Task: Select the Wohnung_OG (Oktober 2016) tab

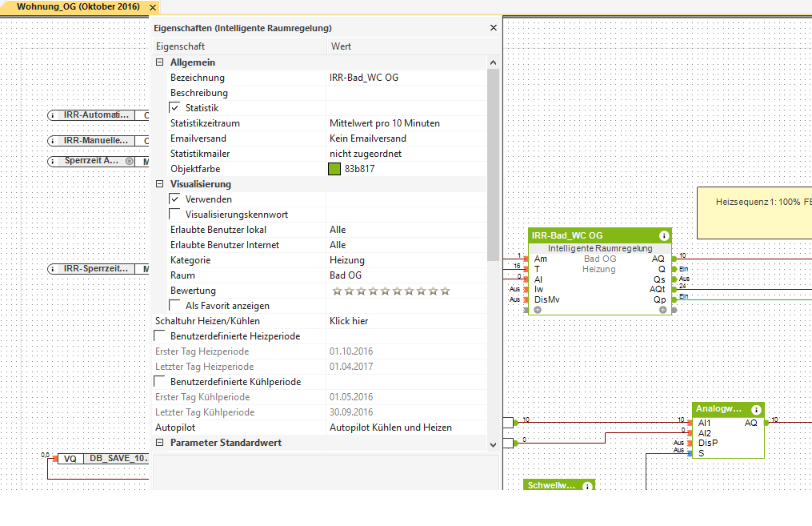Action: pos(78,6)
